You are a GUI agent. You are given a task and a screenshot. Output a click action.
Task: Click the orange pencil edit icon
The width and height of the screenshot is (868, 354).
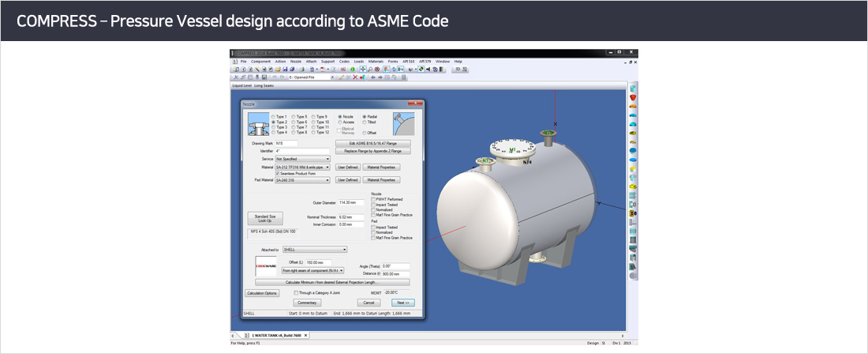click(x=342, y=77)
